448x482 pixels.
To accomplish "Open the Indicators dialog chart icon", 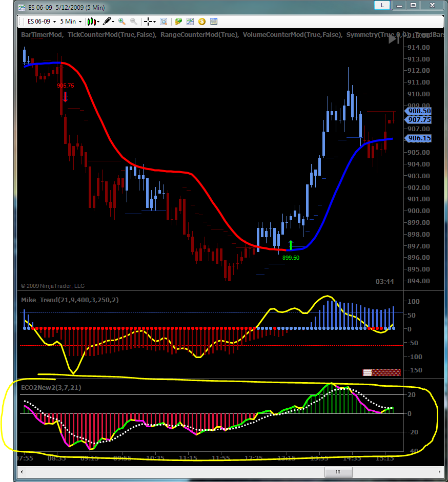I will point(190,22).
